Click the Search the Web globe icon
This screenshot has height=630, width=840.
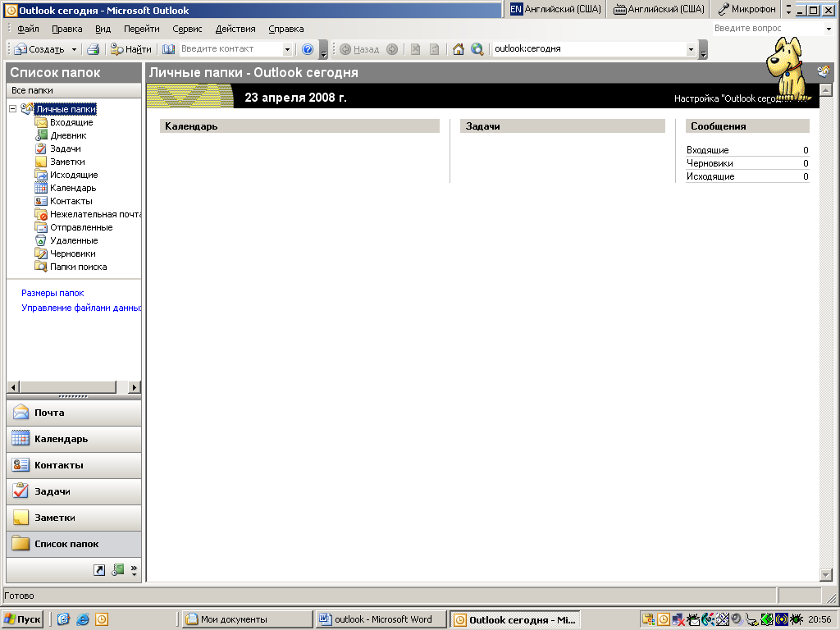477,49
